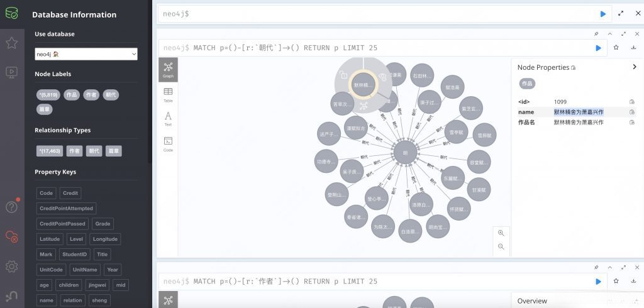
Task: Click the highlighted name value 默林精舍为萧嘉兴作
Action: coord(579,112)
